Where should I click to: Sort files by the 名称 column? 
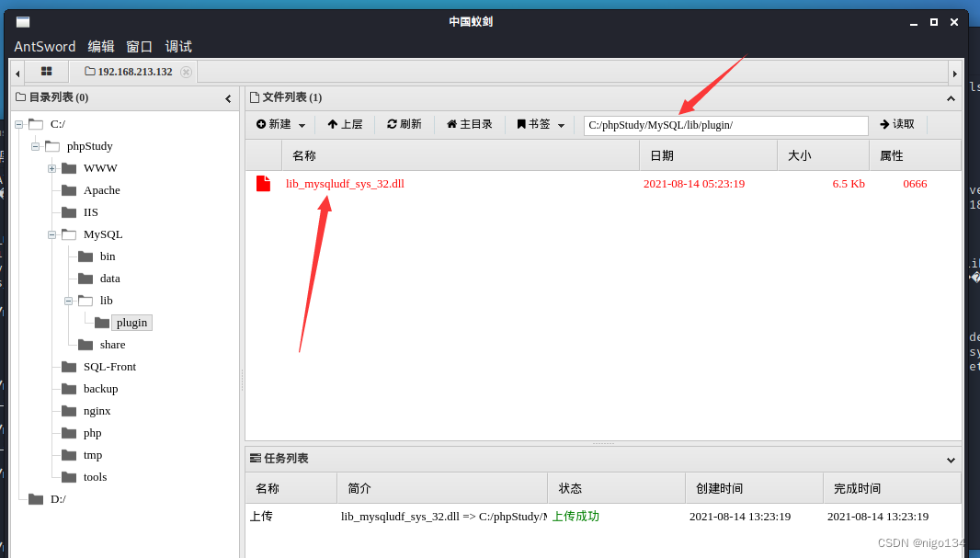[461, 155]
